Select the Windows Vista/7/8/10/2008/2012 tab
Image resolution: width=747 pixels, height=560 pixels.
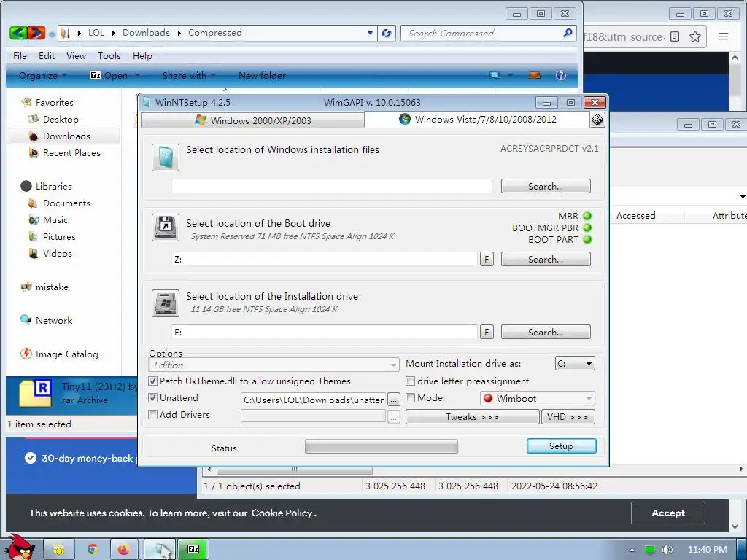coord(477,119)
